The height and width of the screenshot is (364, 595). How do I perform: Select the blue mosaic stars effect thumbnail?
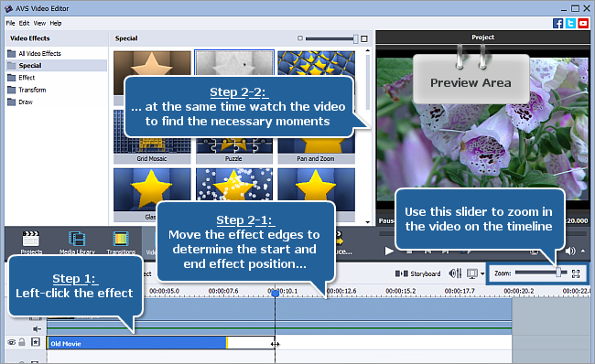(x=316, y=63)
